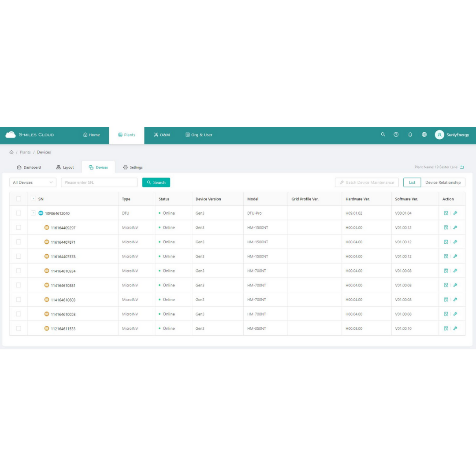Open Device Relationship view
The width and height of the screenshot is (476, 476).
[x=443, y=182]
